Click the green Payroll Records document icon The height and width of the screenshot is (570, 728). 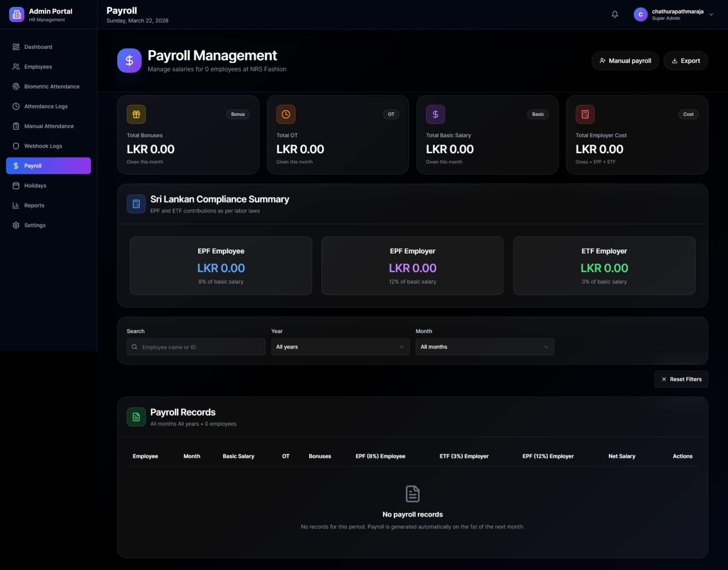coord(136,417)
